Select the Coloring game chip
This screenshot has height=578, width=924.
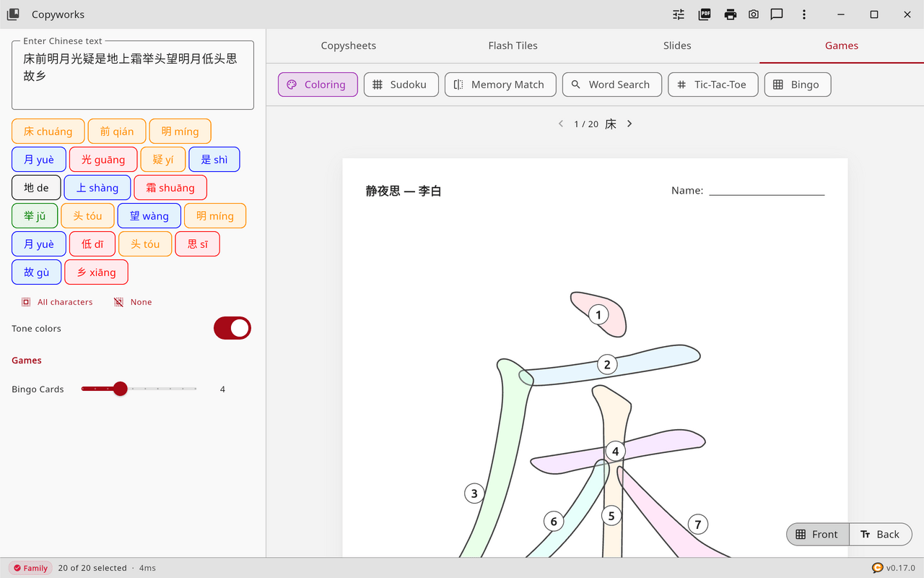(318, 85)
